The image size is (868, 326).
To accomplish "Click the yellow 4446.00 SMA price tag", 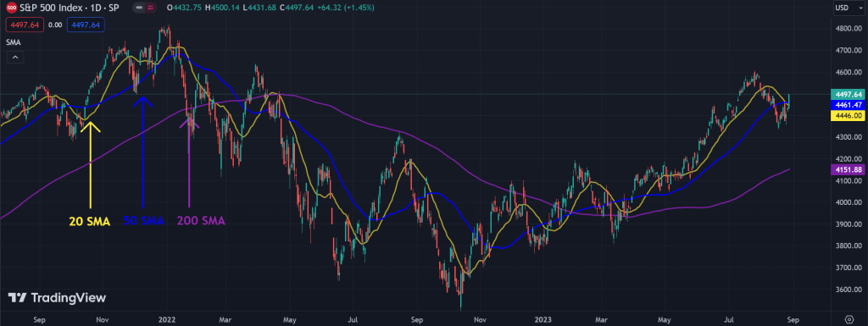I will click(x=847, y=115).
